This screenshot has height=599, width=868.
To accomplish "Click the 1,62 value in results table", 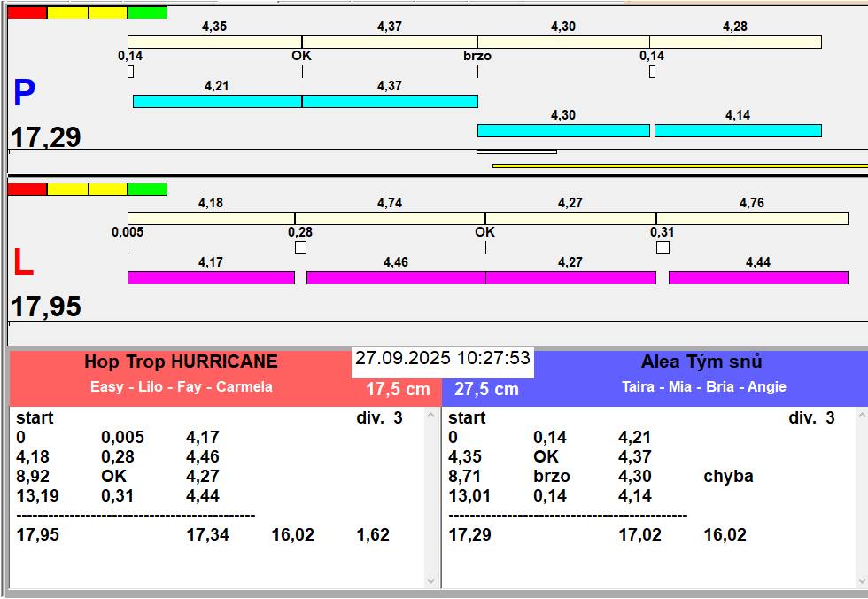I will [x=373, y=535].
